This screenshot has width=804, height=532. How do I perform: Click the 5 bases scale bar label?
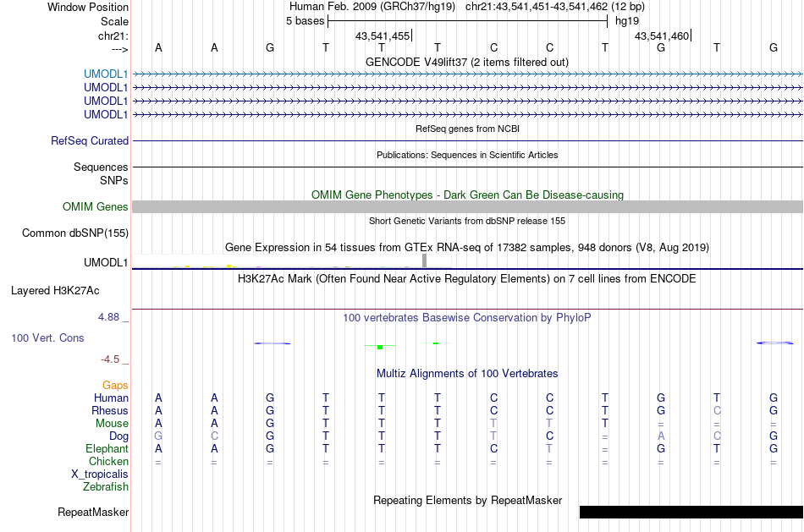point(305,21)
